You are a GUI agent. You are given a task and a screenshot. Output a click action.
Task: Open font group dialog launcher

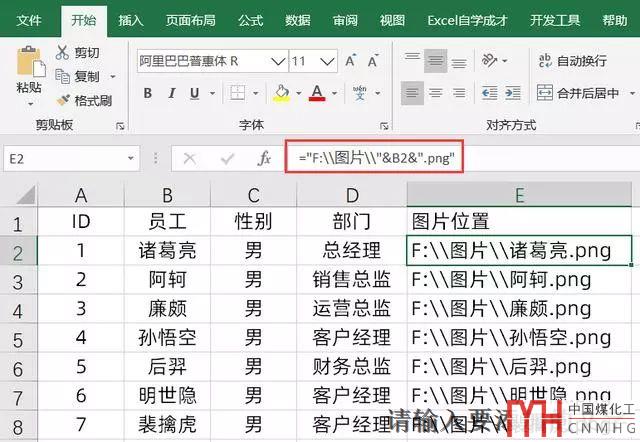[384, 126]
